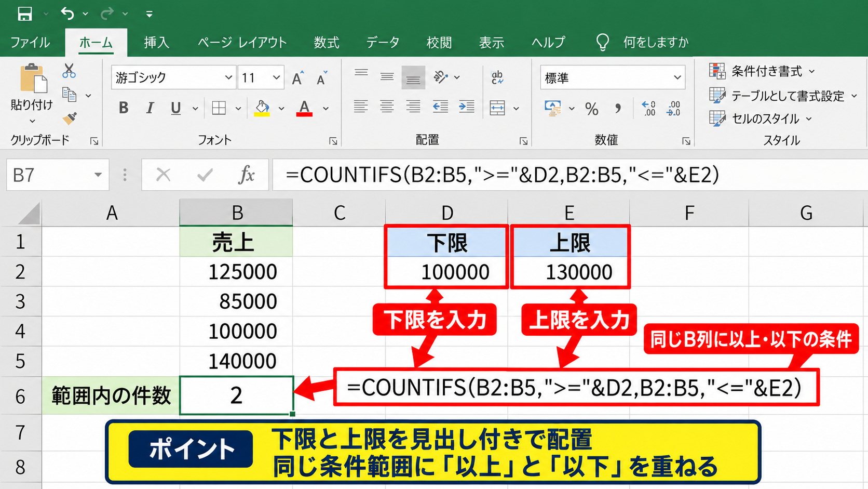The image size is (868, 489).
Task: Open the font size 11 dropdown
Action: (276, 78)
